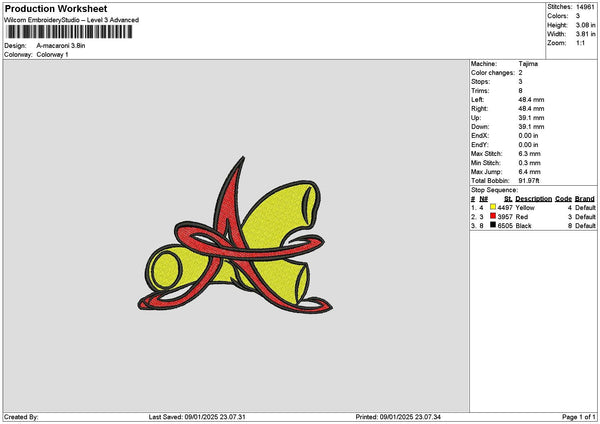This screenshot has height=424, width=600.
Task: Click the 'Description' column header
Action: coord(533,199)
